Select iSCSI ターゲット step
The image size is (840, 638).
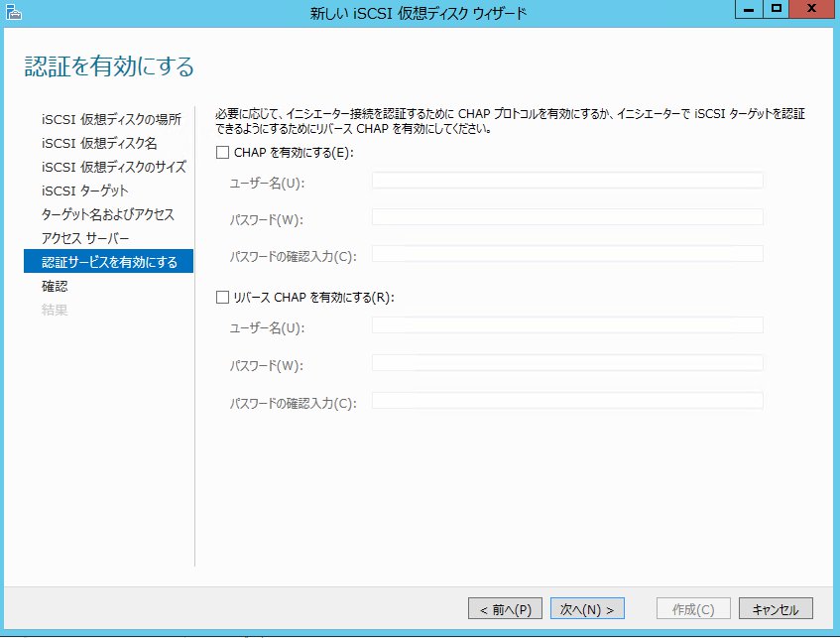coord(85,191)
